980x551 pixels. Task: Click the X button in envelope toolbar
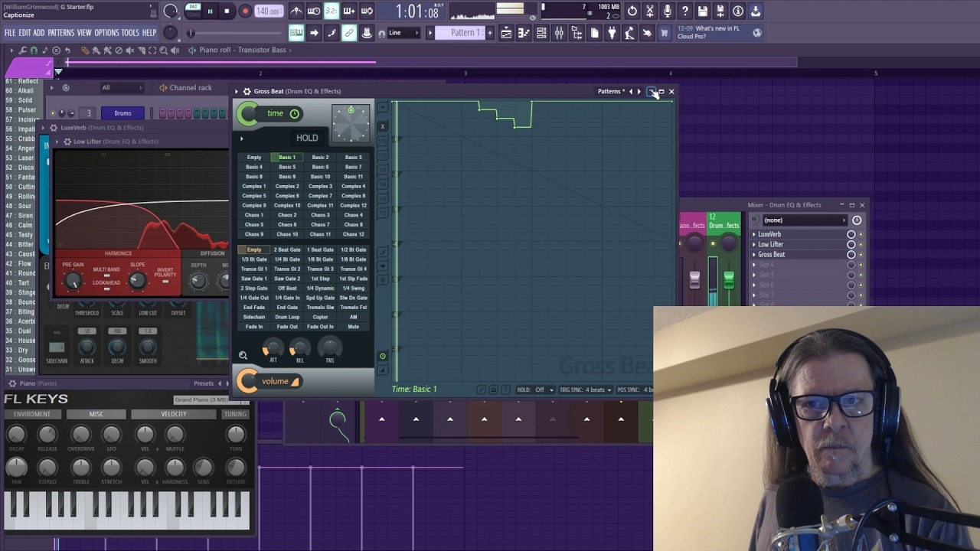[x=383, y=126]
